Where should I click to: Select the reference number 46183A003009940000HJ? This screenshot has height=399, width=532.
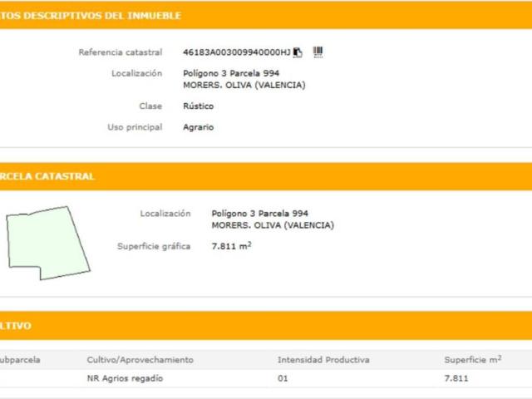(x=236, y=52)
